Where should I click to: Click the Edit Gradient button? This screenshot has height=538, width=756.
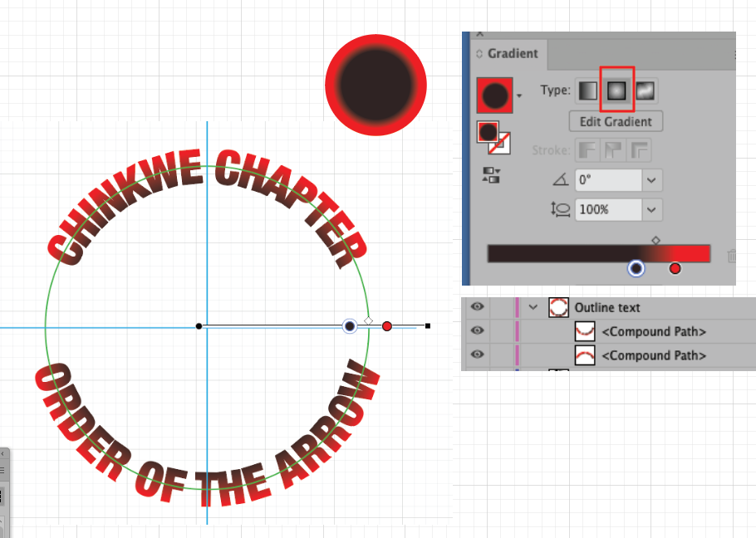[x=615, y=121]
